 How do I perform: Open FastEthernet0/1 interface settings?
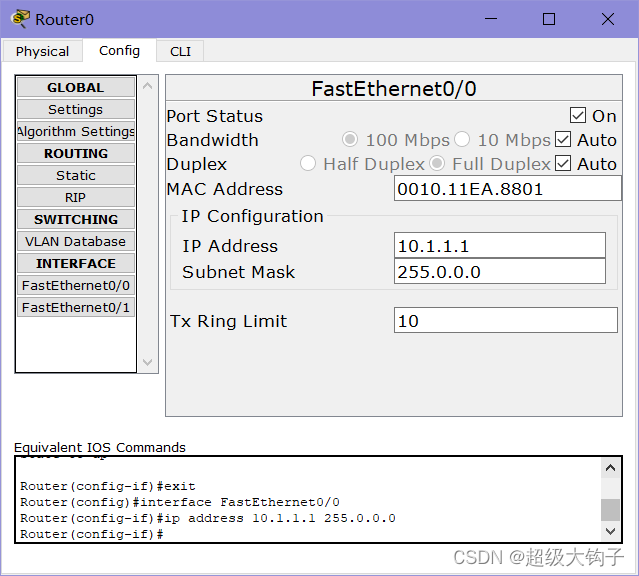tap(76, 307)
